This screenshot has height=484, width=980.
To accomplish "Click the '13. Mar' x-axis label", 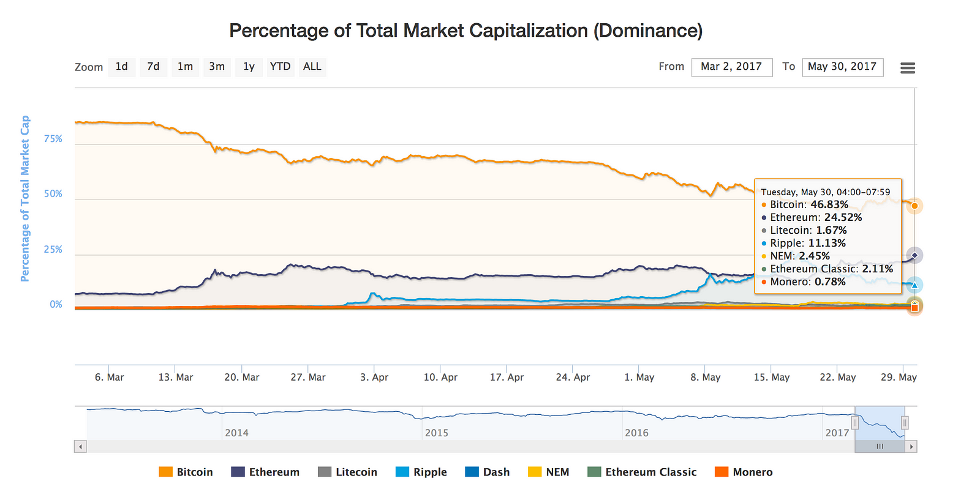I will point(175,377).
